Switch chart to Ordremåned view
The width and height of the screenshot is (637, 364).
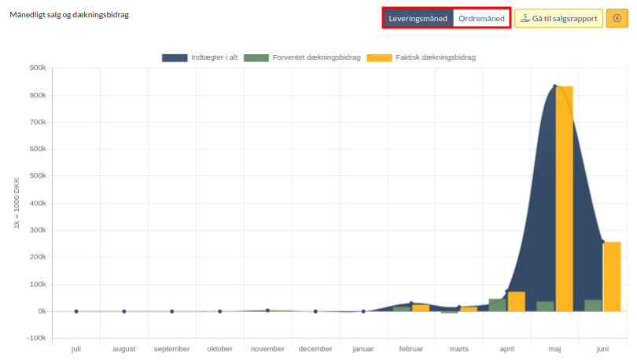click(481, 18)
